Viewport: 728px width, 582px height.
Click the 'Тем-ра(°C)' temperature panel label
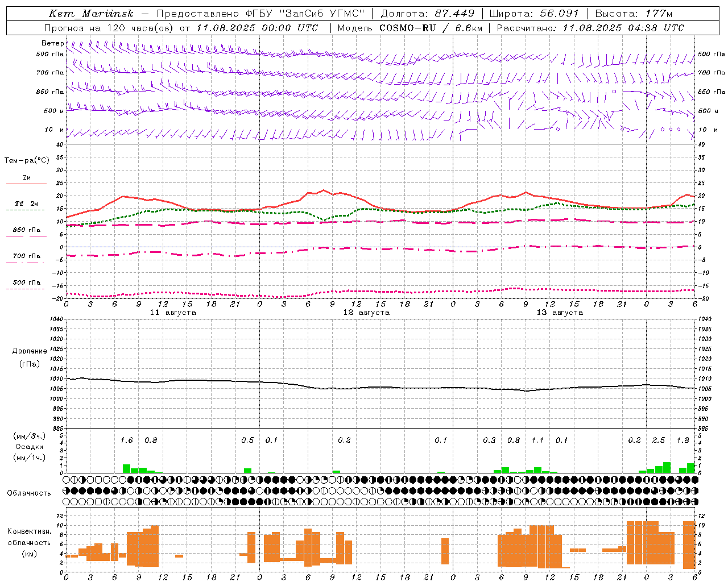tap(27, 161)
